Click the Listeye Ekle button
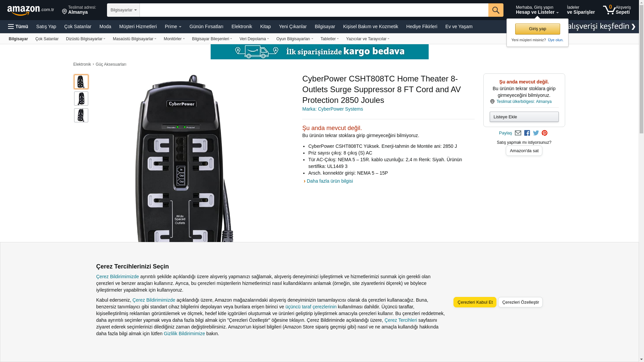 [524, 117]
